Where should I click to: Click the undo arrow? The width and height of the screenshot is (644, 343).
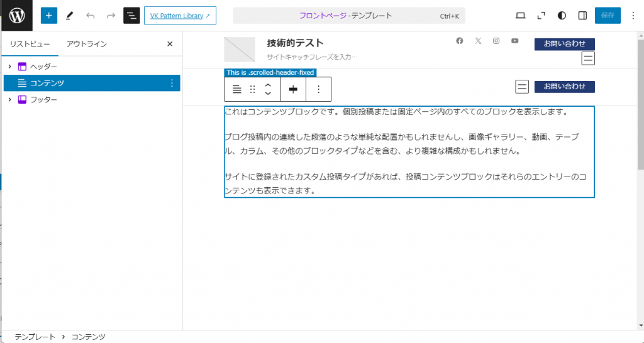(90, 16)
